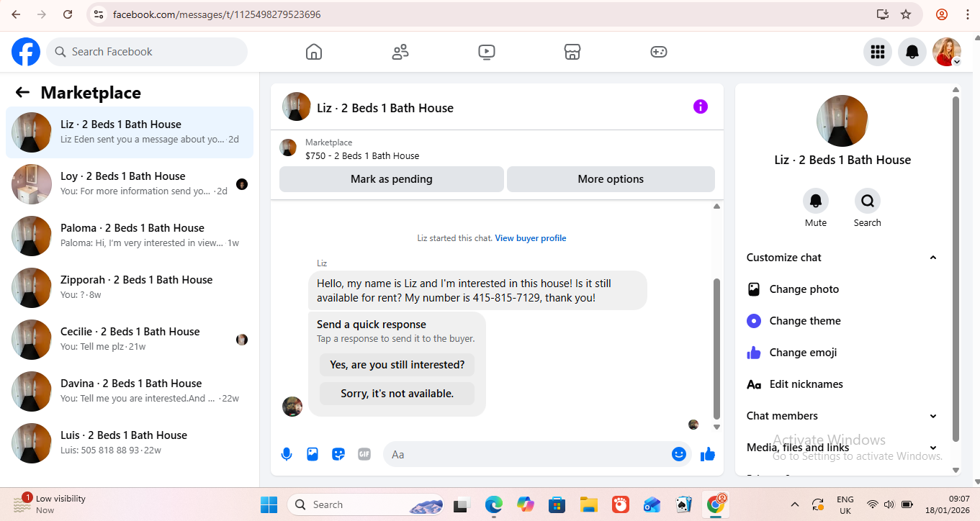Screen dimensions: 980x521
Task: Click the browser reload button
Action: pos(68,14)
